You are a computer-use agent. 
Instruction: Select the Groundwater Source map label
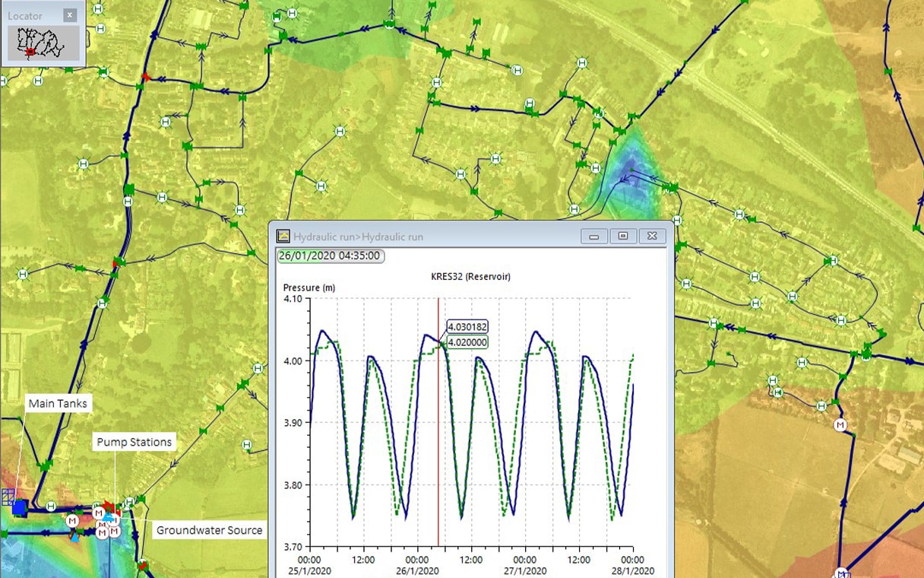[209, 530]
